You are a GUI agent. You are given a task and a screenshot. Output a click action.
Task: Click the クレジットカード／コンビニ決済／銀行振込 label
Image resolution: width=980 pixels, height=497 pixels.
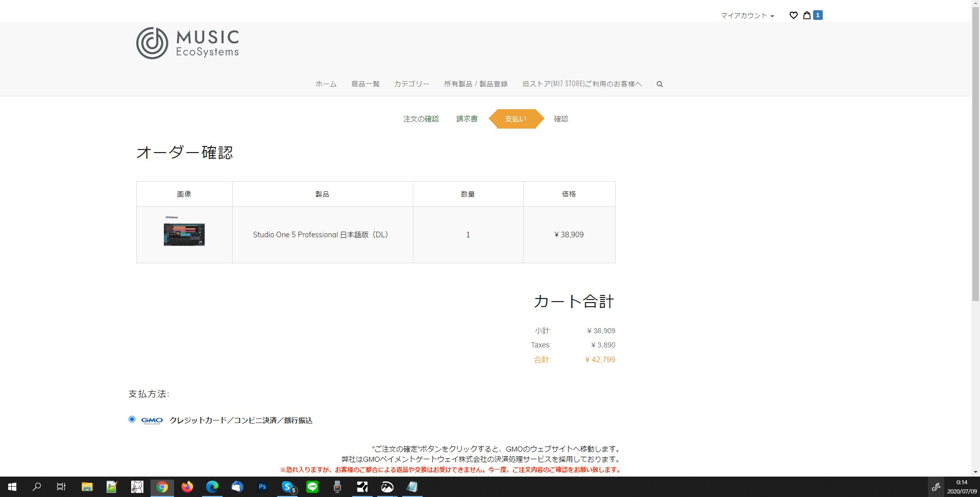click(x=241, y=420)
